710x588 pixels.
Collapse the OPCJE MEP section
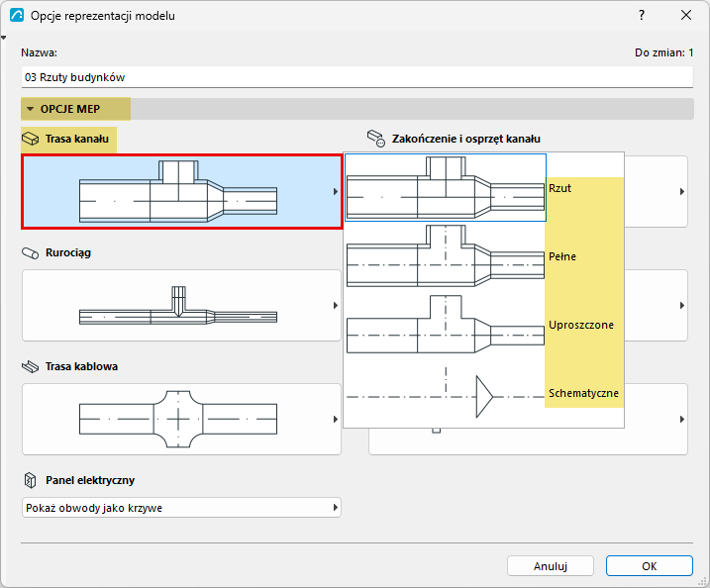coord(31,109)
